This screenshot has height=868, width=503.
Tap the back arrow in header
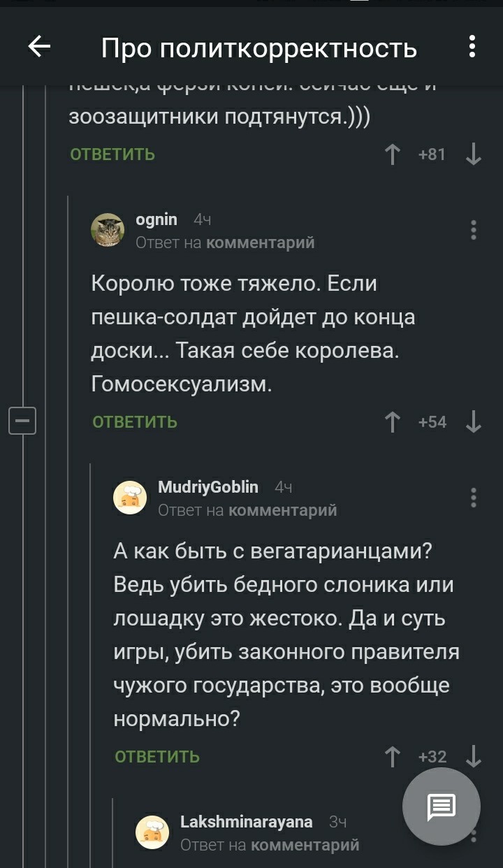(x=39, y=47)
